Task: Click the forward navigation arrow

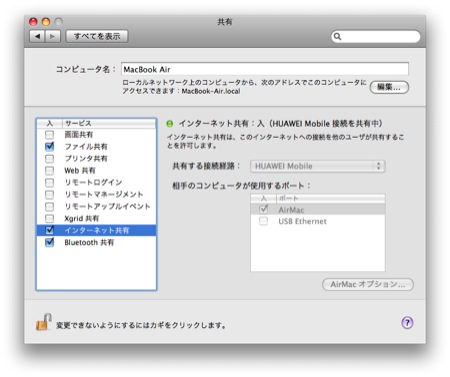Action: point(53,36)
